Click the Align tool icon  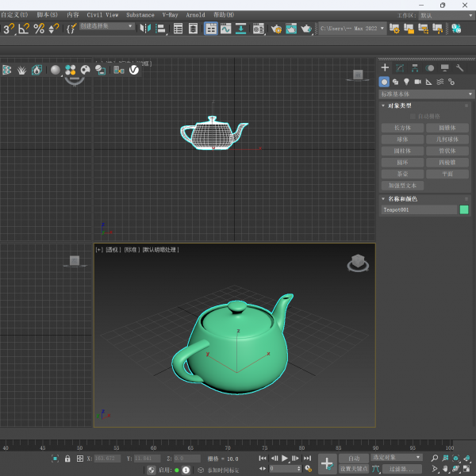click(x=160, y=29)
